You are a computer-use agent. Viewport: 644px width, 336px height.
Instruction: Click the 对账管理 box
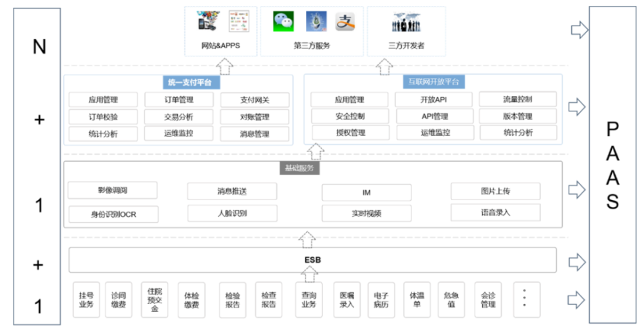pyautogui.click(x=254, y=117)
